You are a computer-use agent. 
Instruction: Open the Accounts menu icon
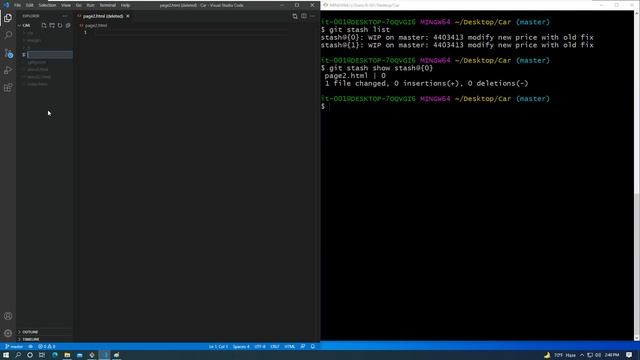(x=8, y=316)
